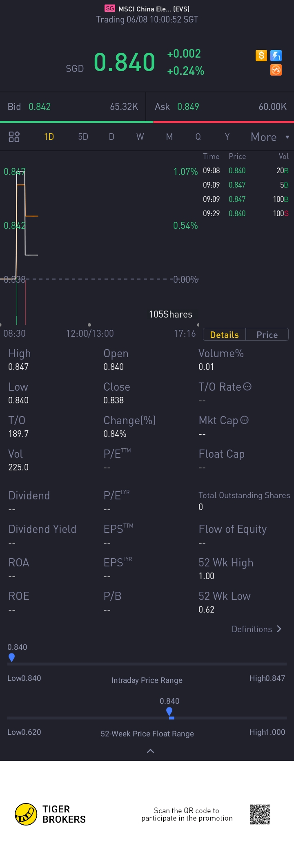Select the W weekly chart tab
Screen dimensions: 294x868
(140, 136)
